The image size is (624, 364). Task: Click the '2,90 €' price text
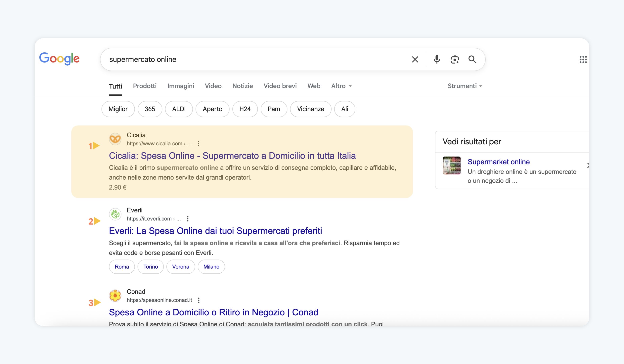(x=118, y=187)
